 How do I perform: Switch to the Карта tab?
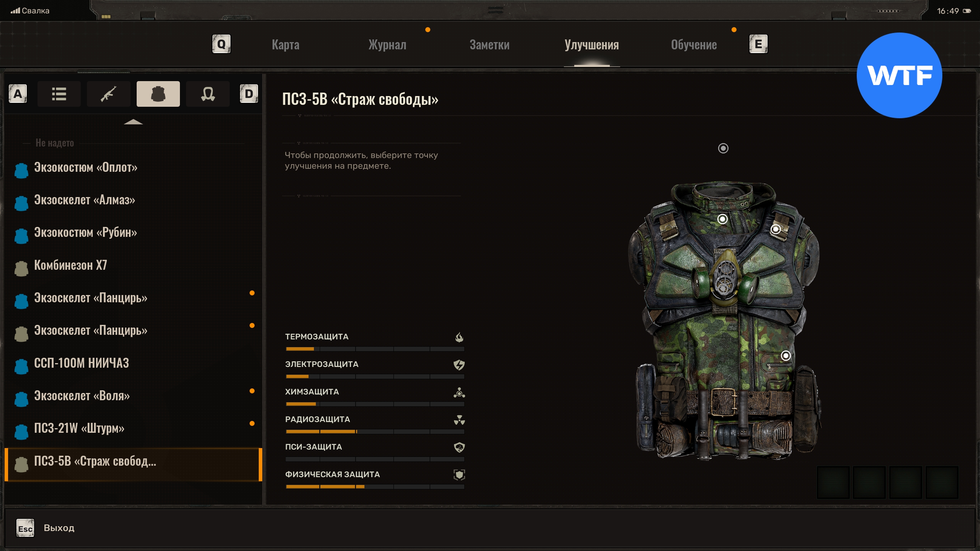point(286,45)
